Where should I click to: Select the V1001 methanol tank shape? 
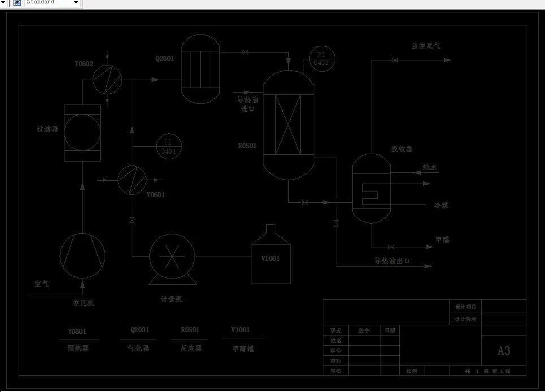(x=271, y=254)
